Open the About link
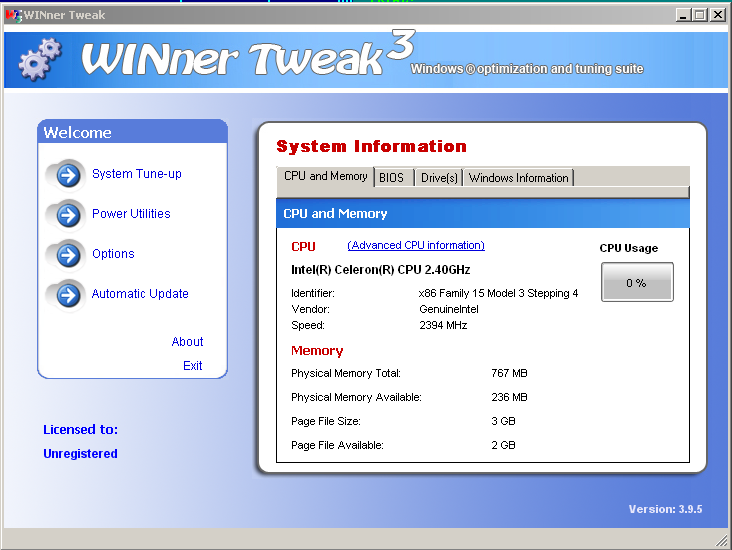732x550 pixels. pos(187,342)
